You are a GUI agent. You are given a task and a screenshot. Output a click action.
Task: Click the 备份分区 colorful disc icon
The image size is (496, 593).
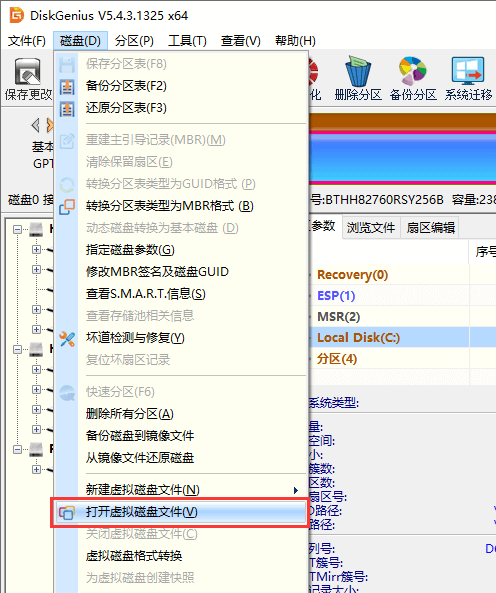(x=412, y=71)
